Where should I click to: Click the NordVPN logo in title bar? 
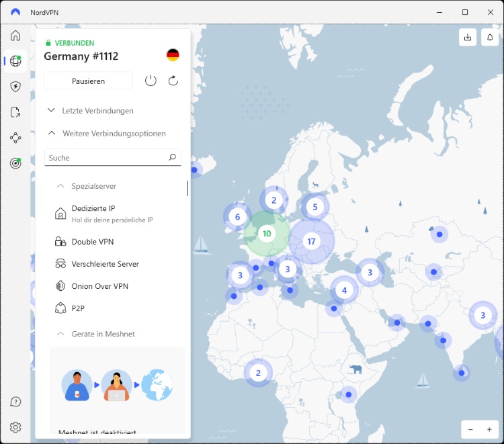coord(15,12)
